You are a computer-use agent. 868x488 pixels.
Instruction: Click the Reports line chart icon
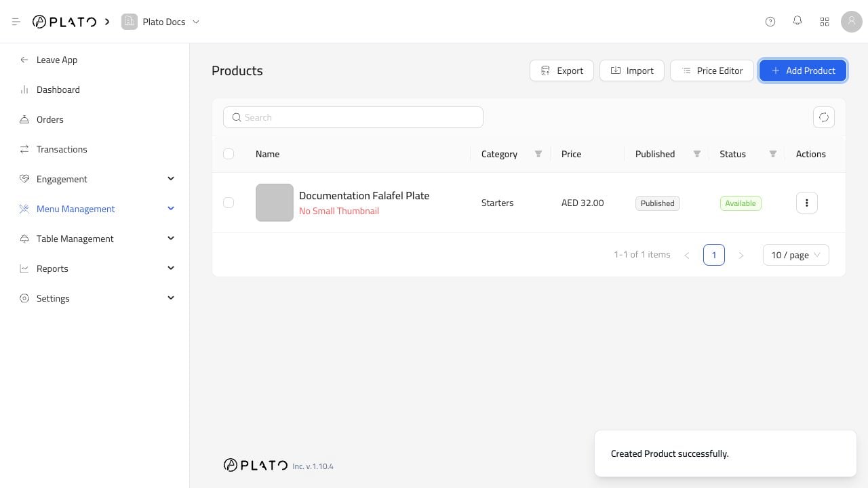coord(24,268)
